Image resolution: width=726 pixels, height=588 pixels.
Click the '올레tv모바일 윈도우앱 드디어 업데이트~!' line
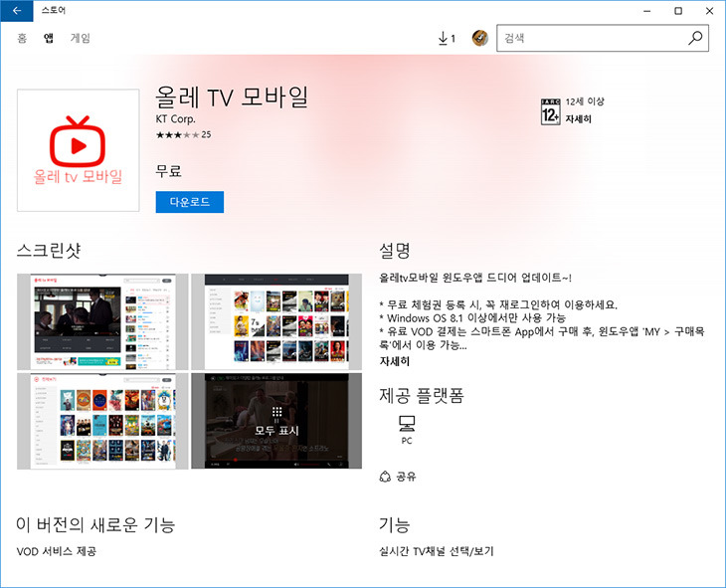475,278
